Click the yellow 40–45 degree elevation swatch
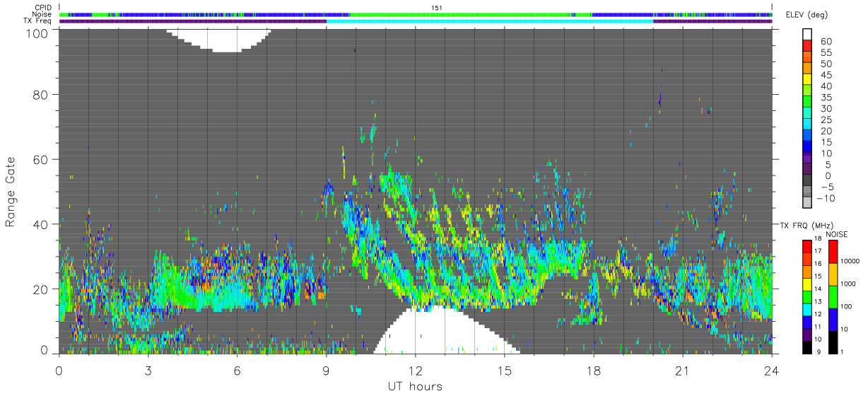 point(807,81)
